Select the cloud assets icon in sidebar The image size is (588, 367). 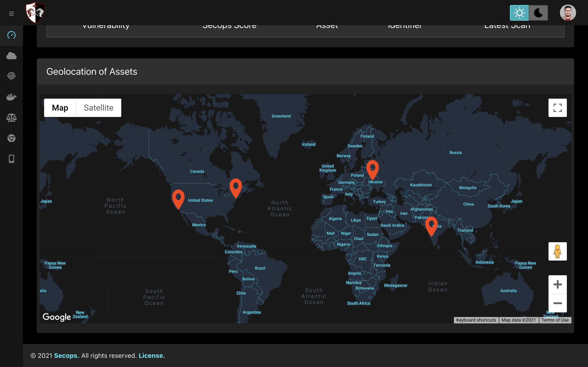click(x=11, y=56)
